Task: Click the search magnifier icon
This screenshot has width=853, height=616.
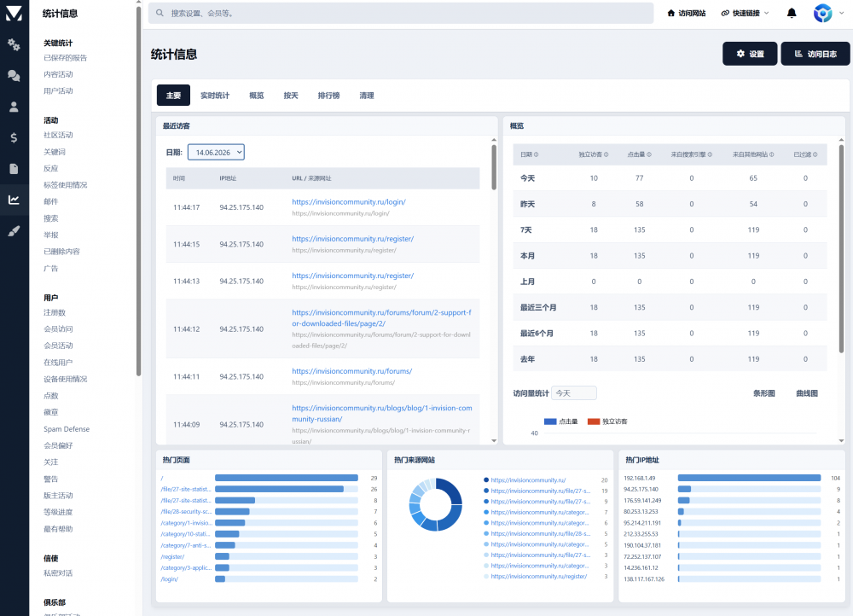Action: click(160, 13)
